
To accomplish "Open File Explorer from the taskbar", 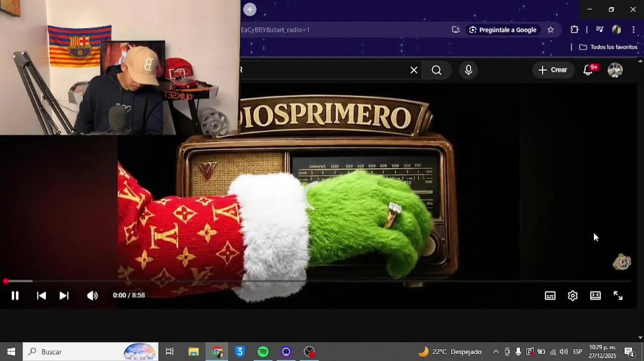I will (194, 351).
